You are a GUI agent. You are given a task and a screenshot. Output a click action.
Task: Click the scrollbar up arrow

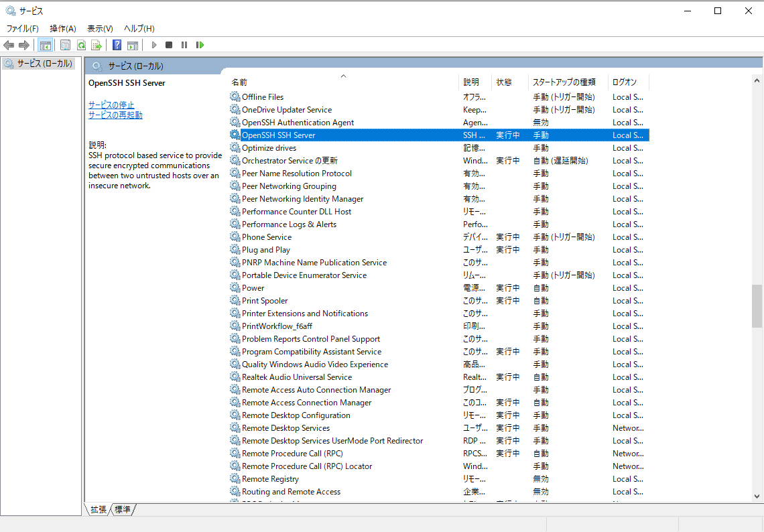pyautogui.click(x=757, y=80)
